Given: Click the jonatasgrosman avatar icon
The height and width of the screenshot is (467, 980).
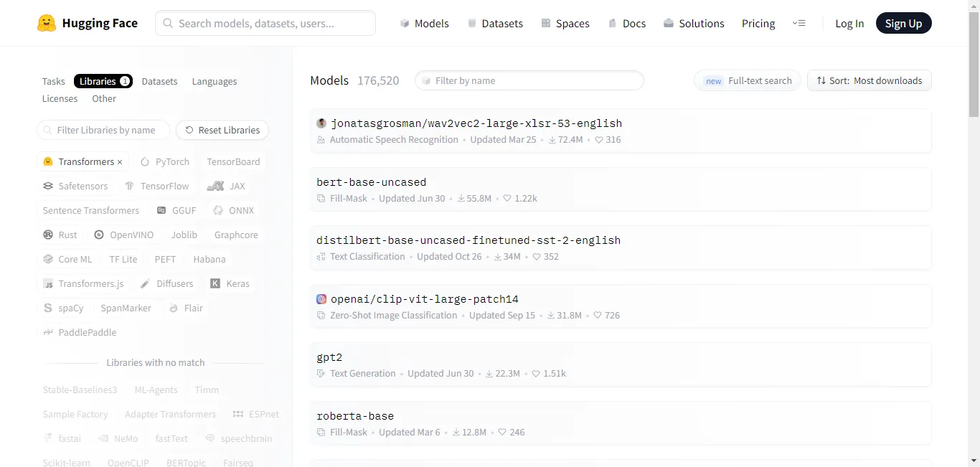Looking at the screenshot, I should pyautogui.click(x=321, y=123).
